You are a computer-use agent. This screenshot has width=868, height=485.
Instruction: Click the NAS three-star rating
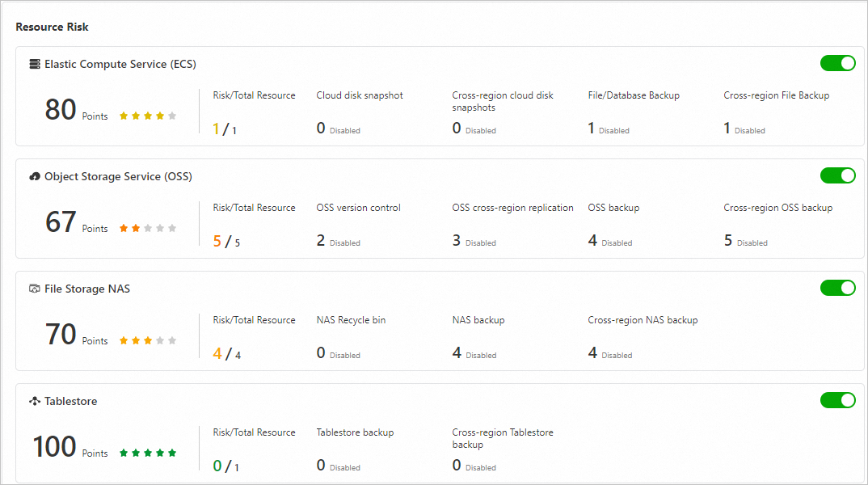coord(147,341)
